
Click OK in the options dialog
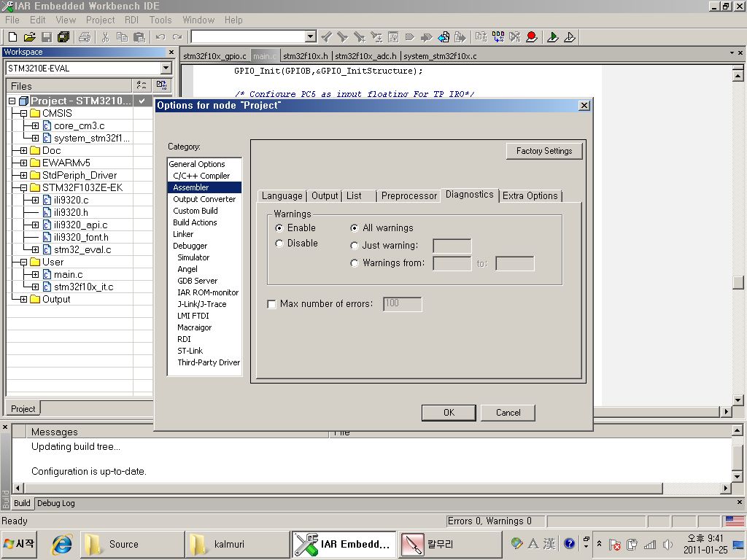pyautogui.click(x=449, y=413)
